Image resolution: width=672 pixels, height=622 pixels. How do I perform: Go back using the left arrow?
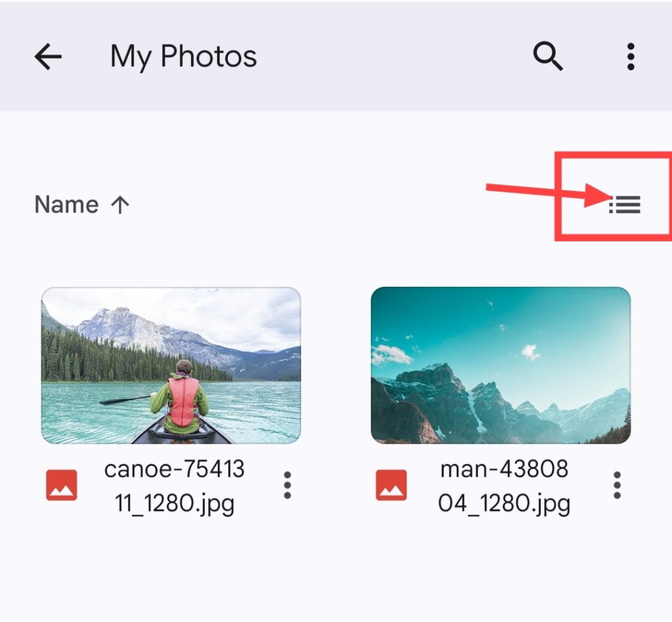[x=48, y=56]
